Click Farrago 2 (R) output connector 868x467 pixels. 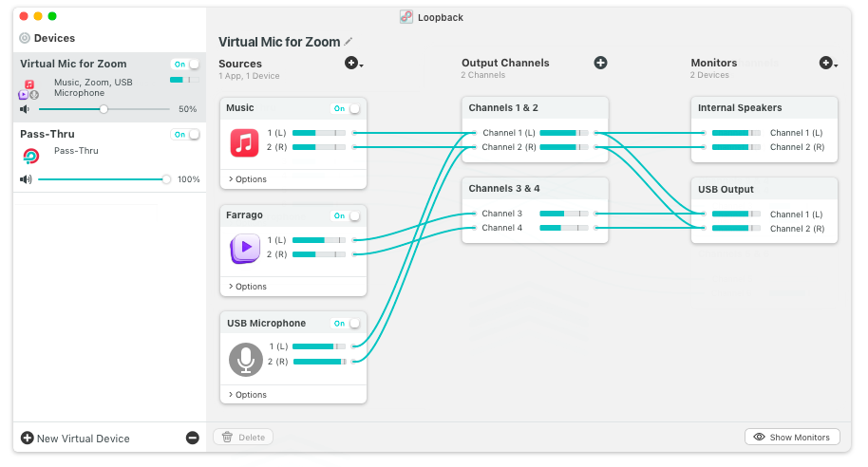(354, 254)
